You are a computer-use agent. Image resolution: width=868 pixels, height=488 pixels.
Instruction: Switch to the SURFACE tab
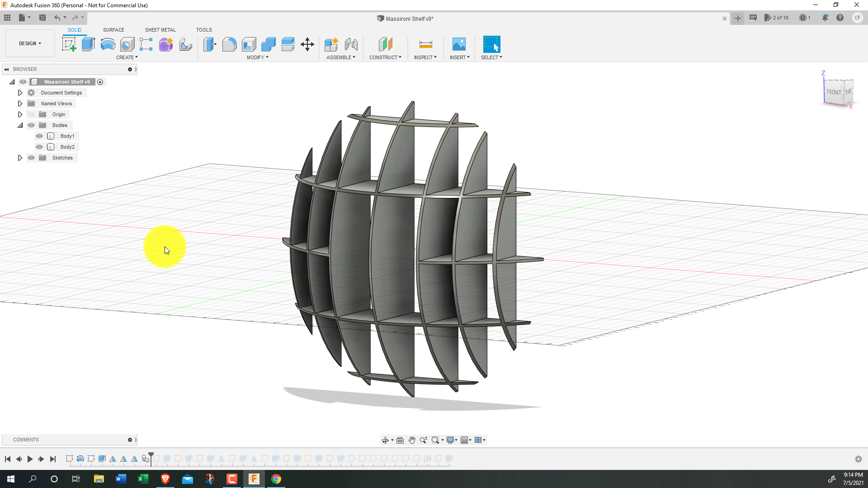(x=113, y=30)
